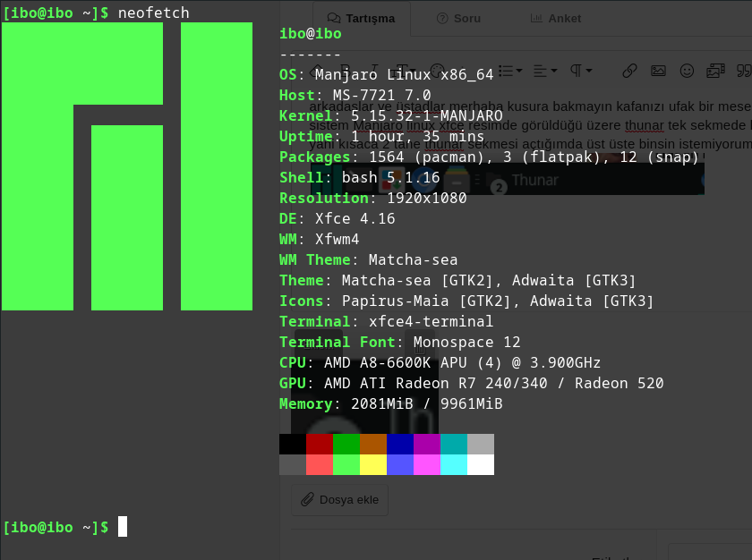Click the dark red color block in neofetch
Viewport: 752px width, 560px height.
click(x=320, y=444)
